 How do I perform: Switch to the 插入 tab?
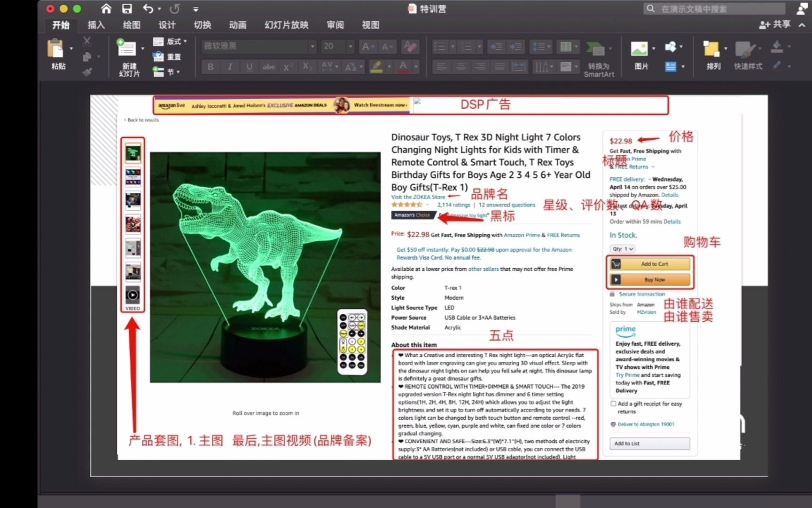96,25
